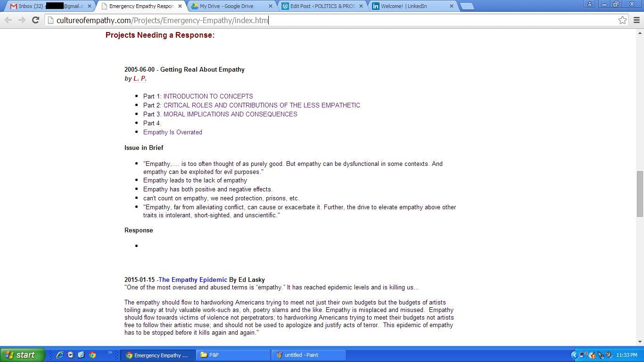Bookmark this page with the star icon

pos(622,20)
